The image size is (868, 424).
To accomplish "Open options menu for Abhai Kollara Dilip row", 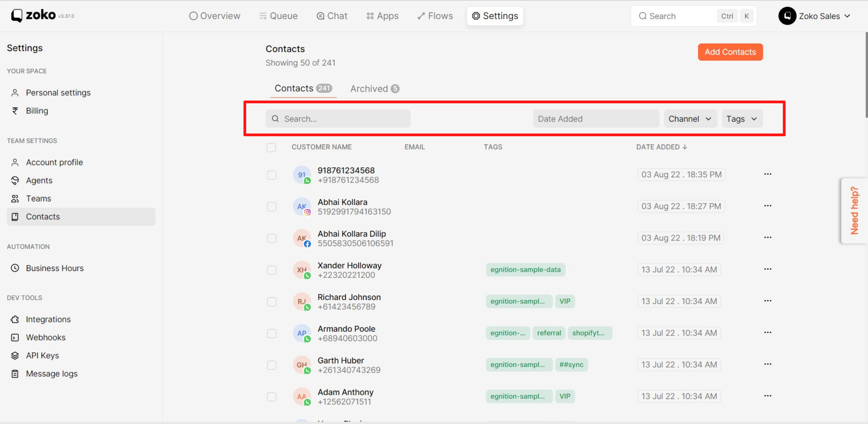I will coord(768,238).
